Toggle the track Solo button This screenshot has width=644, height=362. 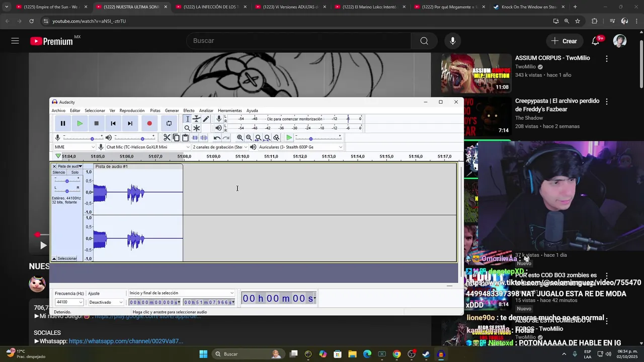tap(74, 172)
